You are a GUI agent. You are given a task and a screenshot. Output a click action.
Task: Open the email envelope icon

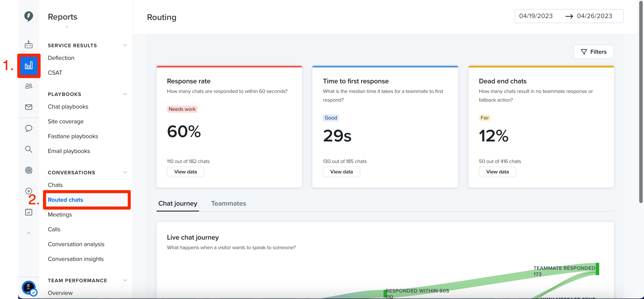pos(28,107)
